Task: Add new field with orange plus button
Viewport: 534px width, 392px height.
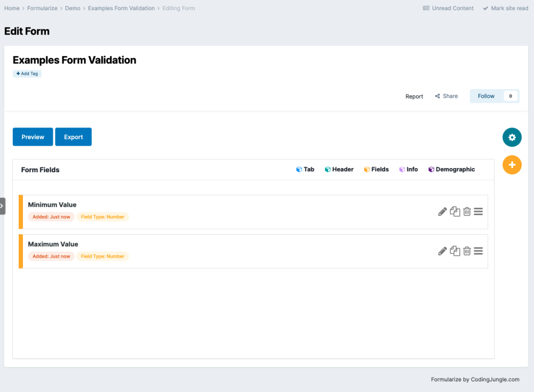Action: point(512,165)
